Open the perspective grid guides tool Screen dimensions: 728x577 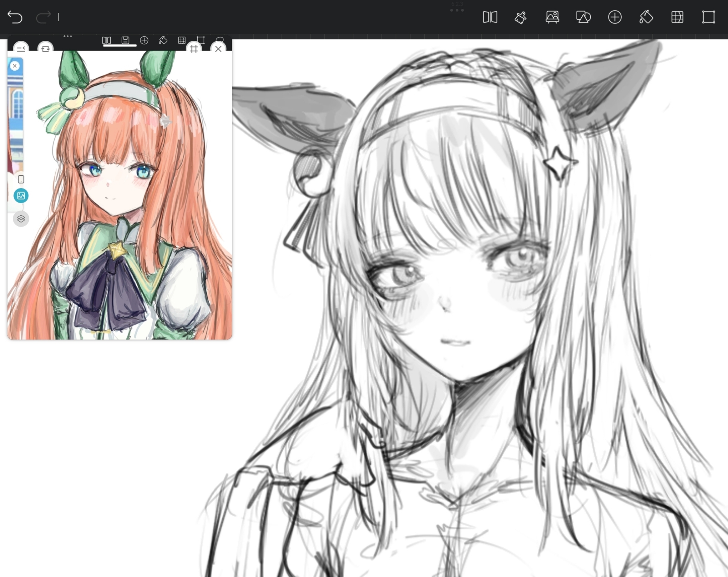tap(677, 17)
